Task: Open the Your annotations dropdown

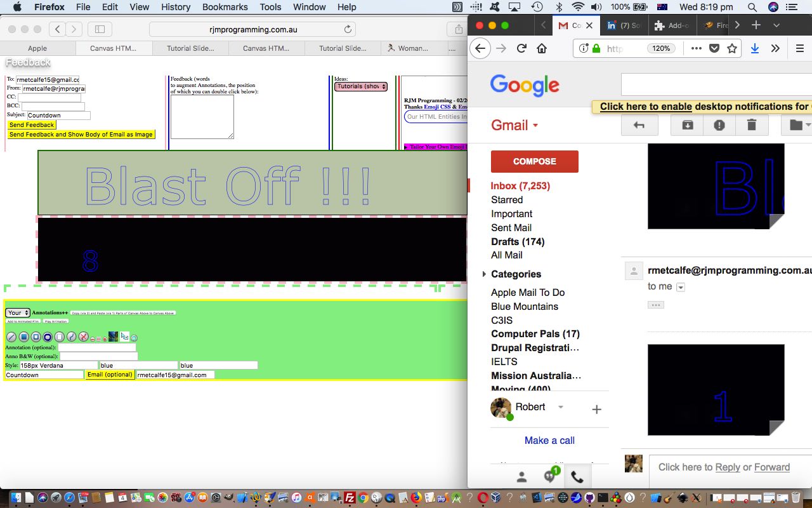Action: [x=18, y=313]
